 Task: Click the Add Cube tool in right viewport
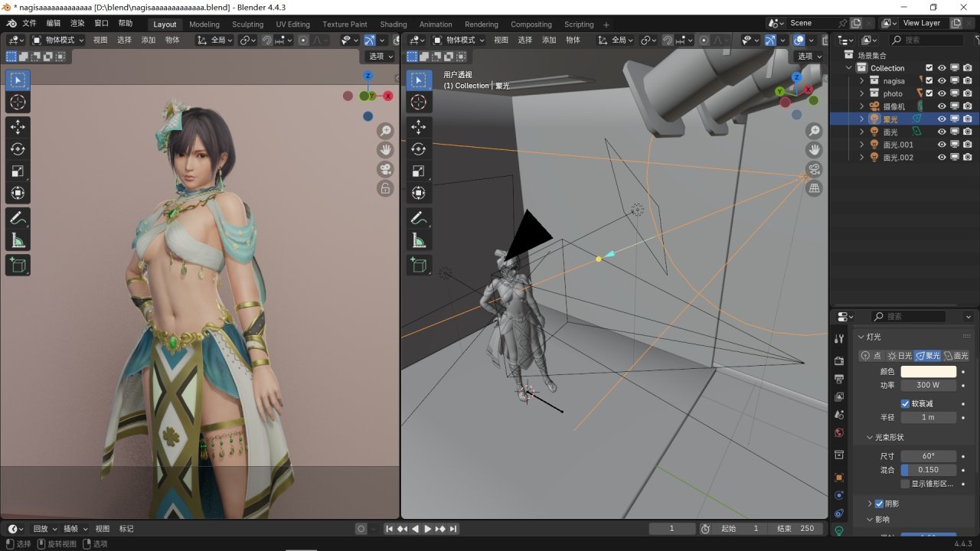click(418, 265)
